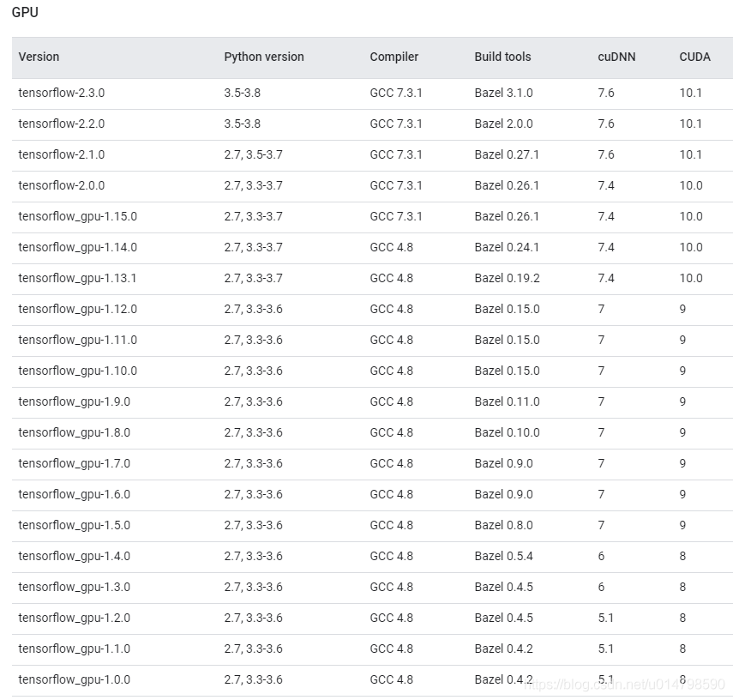Viewport: 733px width, 700px height.
Task: Click the tensorflow_gpu-1.11.0 version cell
Action: point(78,340)
